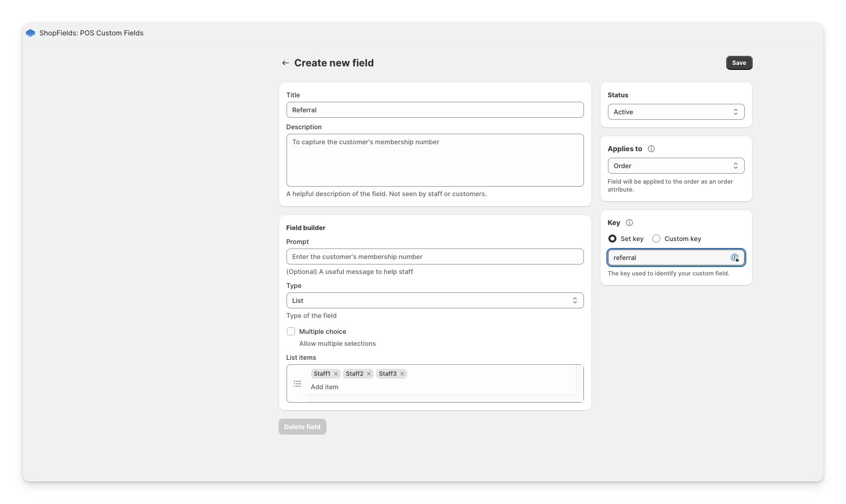Click into the Title input field

[x=435, y=110]
